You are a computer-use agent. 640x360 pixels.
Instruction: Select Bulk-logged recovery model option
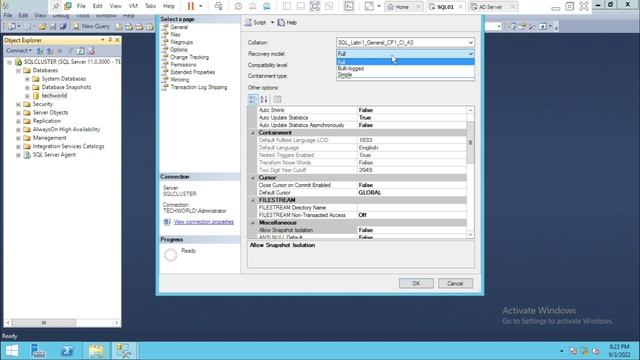(405, 68)
